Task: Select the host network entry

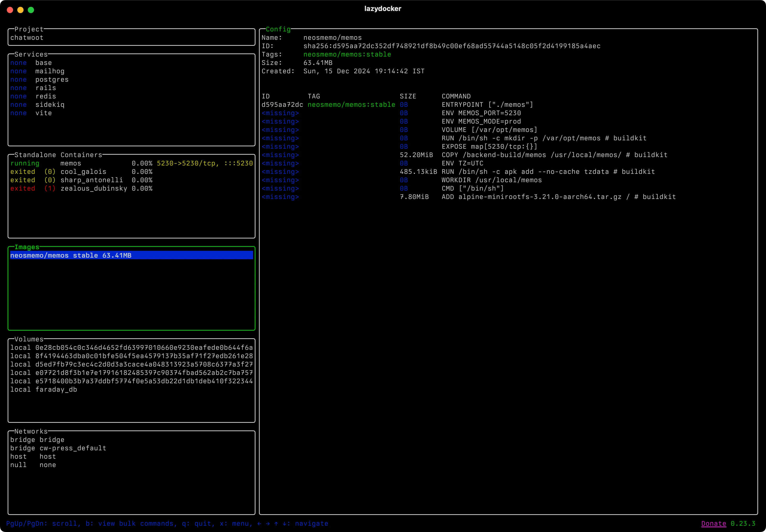Action: click(48, 456)
